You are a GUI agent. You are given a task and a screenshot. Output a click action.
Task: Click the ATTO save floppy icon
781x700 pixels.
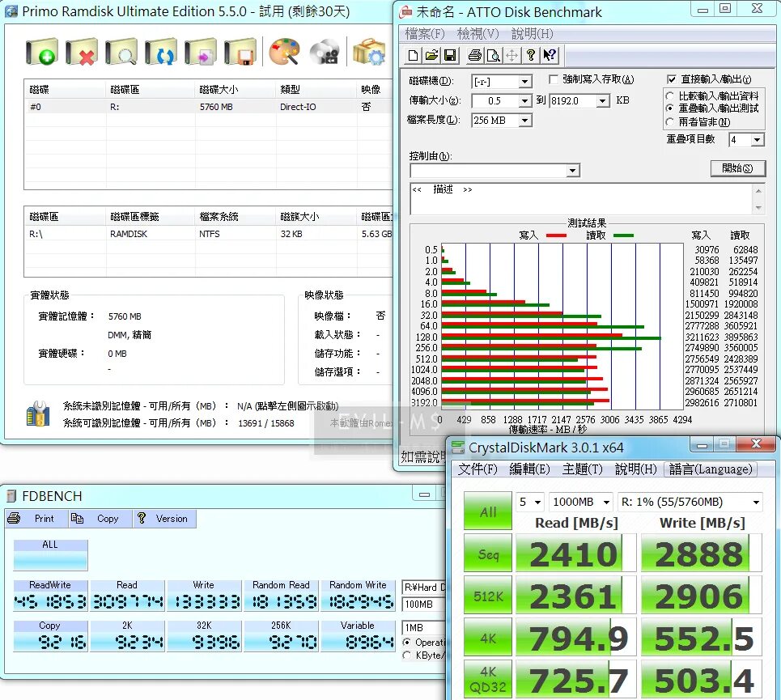pyautogui.click(x=450, y=55)
